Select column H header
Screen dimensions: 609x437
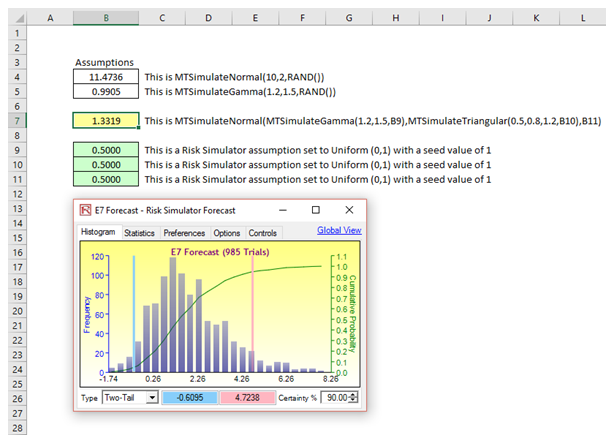coord(395,18)
